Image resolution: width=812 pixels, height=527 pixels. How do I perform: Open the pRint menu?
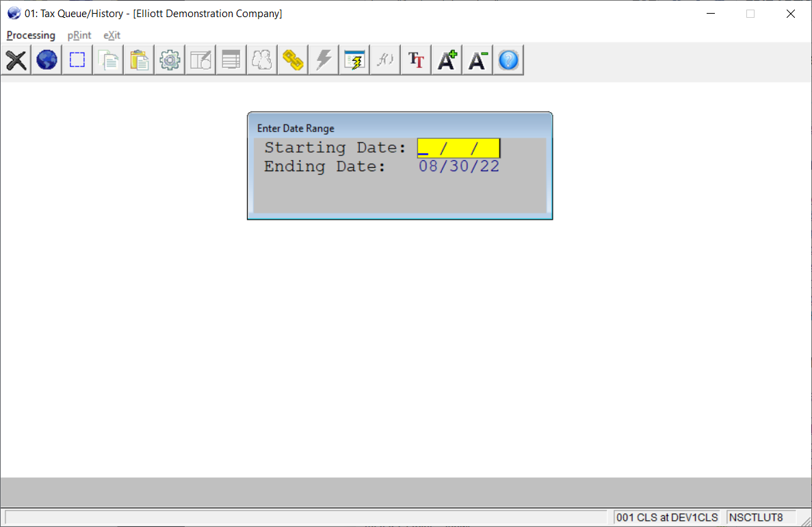79,35
